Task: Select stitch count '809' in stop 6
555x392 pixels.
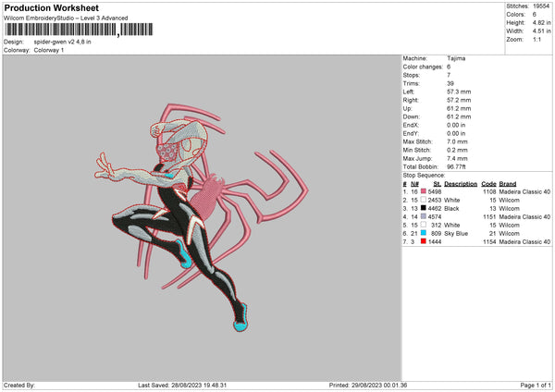Action: (x=437, y=234)
